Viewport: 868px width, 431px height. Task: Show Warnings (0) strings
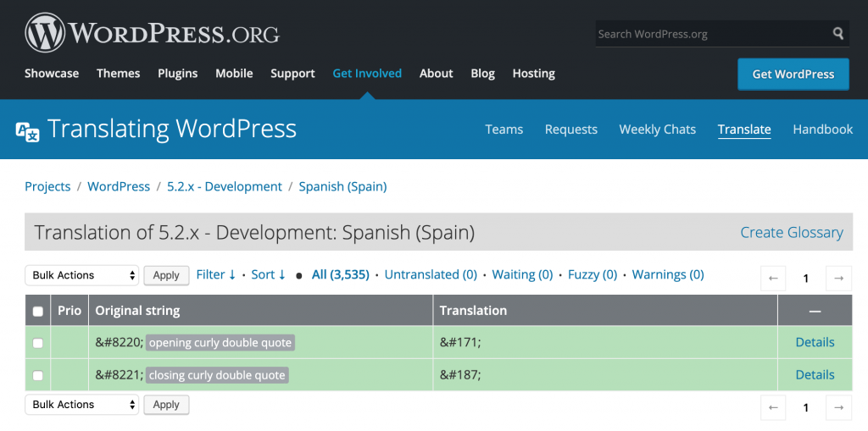tap(668, 274)
